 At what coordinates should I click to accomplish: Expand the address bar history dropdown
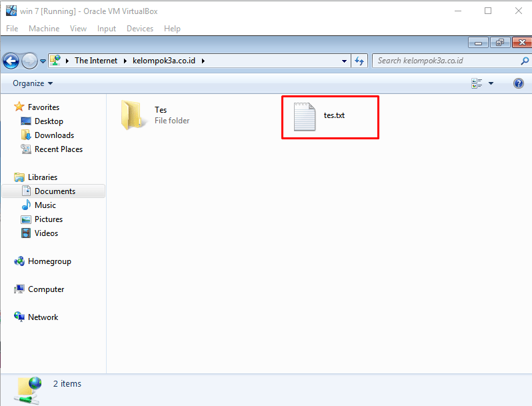click(345, 61)
